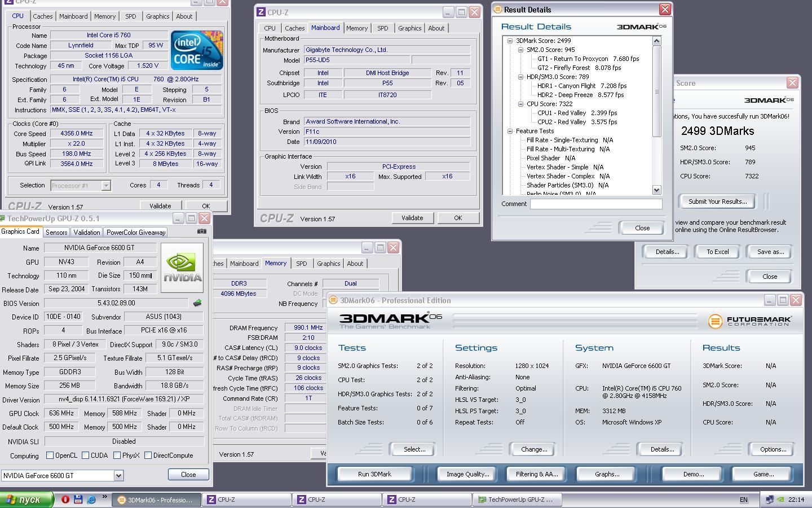812x508 pixels.
Task: Collapse the SM2.0 Score tree node
Action: click(520, 50)
